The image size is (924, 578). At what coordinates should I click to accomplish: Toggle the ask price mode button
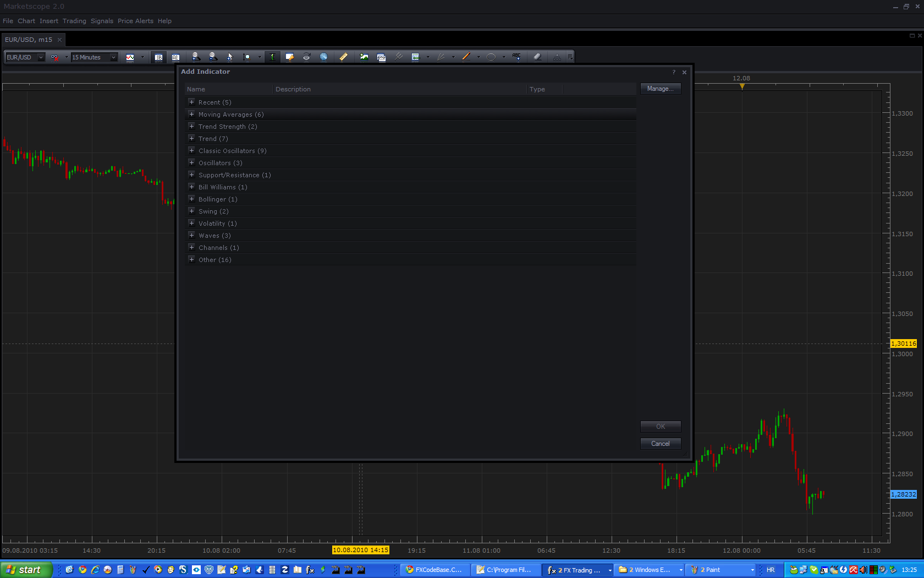[x=175, y=57]
